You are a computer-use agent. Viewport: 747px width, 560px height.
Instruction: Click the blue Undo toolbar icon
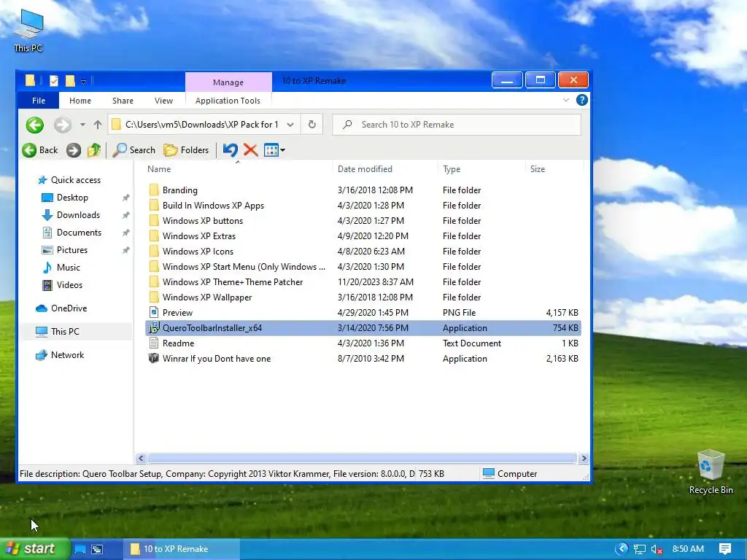tap(230, 150)
